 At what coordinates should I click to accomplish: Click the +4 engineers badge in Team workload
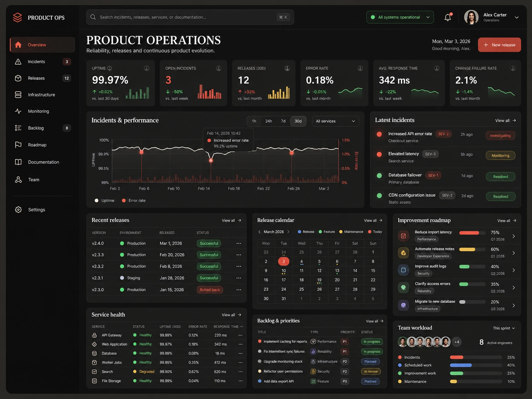click(x=457, y=342)
